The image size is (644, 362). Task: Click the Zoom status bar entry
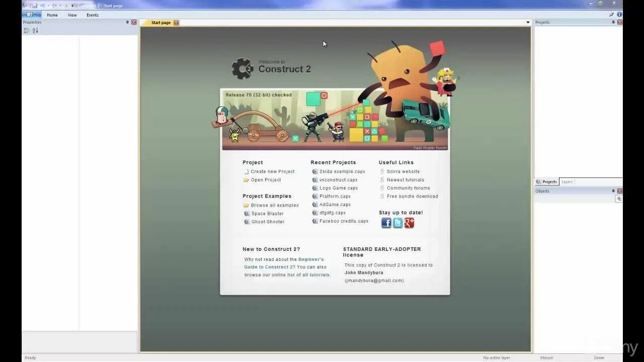pyautogui.click(x=599, y=358)
